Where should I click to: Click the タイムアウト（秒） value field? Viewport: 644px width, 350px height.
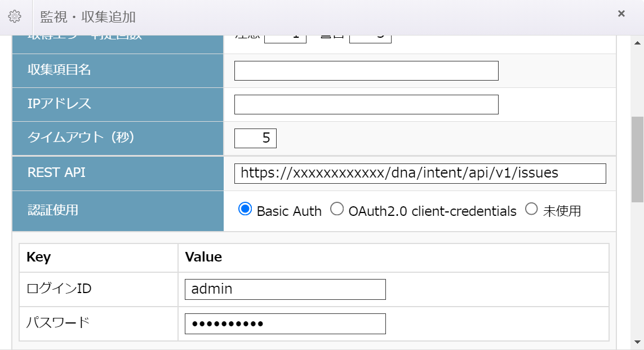tap(255, 139)
